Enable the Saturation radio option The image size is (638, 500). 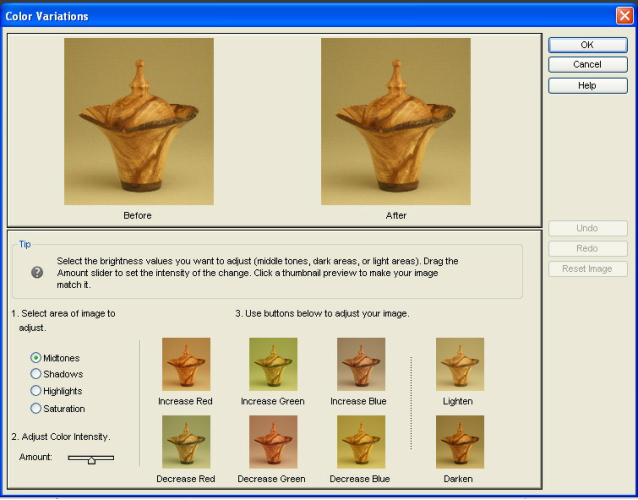(37, 408)
